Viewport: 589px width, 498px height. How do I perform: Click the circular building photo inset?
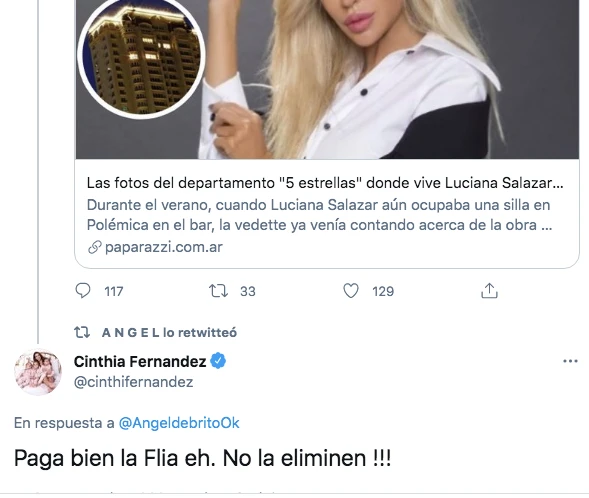pos(142,58)
